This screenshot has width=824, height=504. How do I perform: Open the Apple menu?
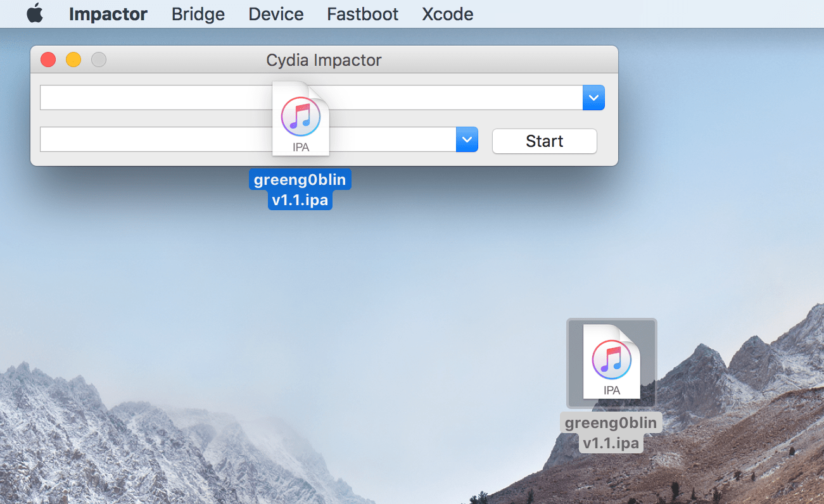[x=35, y=13]
